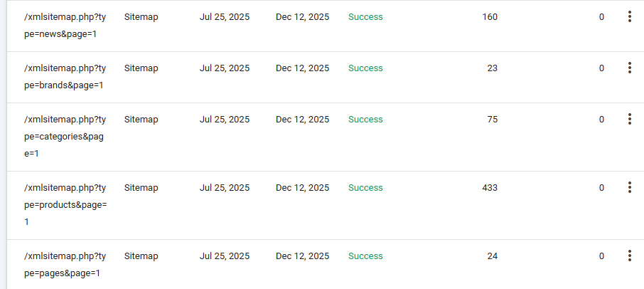This screenshot has width=644, height=289.
Task: Click Success status of brands sitemap
Action: (365, 68)
